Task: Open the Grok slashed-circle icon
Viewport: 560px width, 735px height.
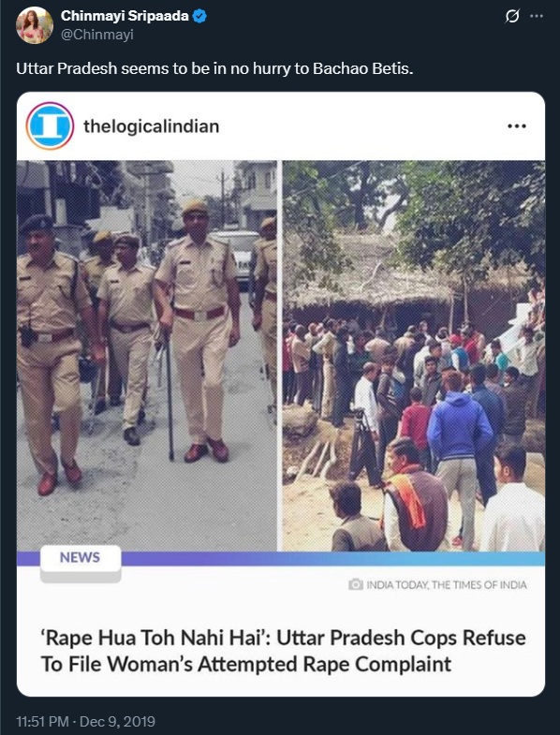Action: [x=512, y=17]
